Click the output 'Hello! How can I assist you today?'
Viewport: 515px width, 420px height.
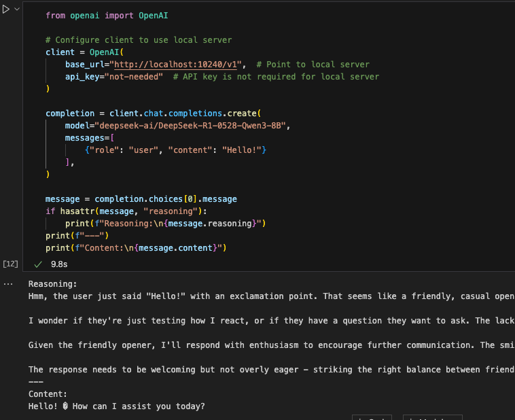(x=117, y=406)
